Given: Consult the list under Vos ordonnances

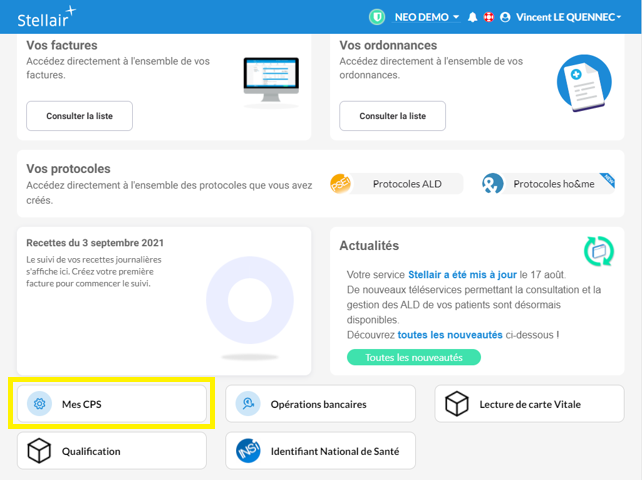Looking at the screenshot, I should pos(392,116).
